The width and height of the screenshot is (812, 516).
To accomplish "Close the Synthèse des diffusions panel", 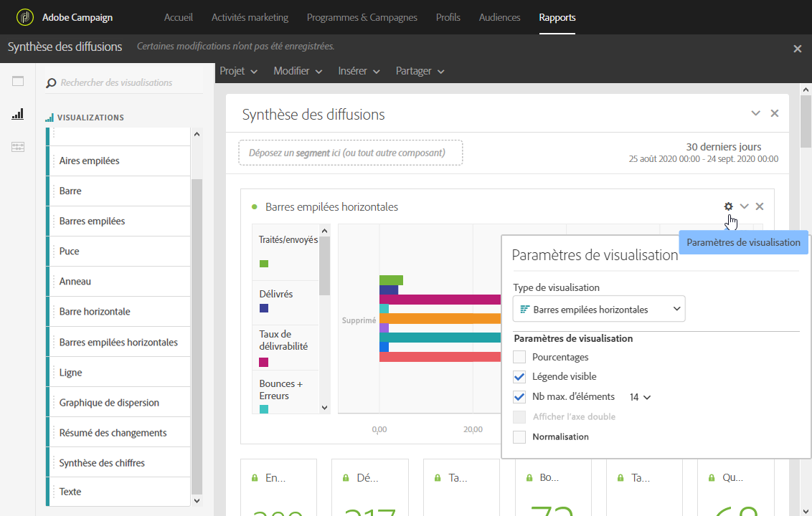I will [775, 113].
